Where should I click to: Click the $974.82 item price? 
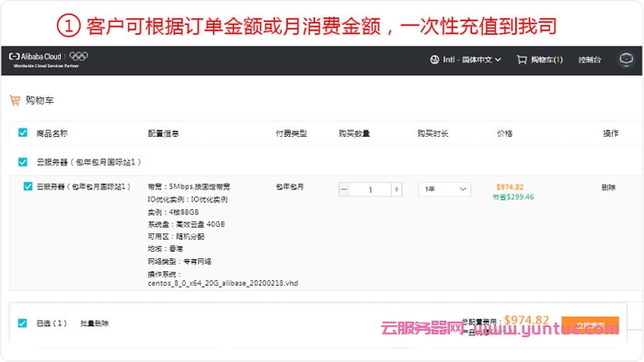point(510,187)
